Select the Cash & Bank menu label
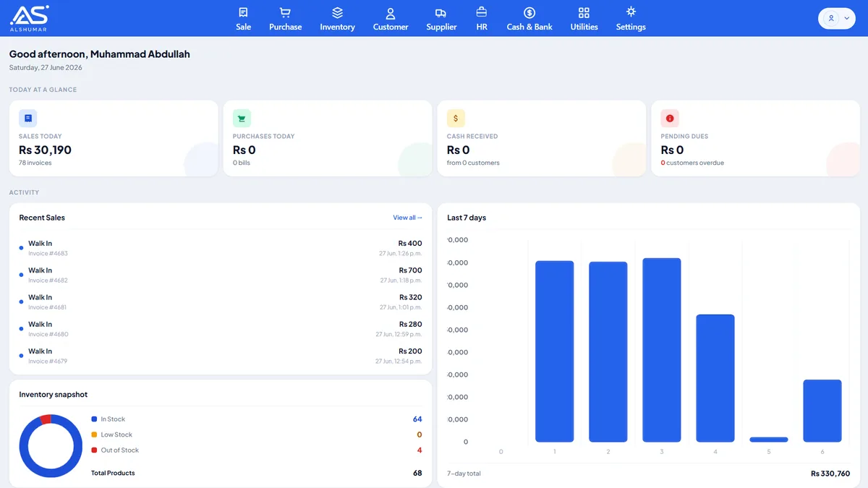 (529, 27)
